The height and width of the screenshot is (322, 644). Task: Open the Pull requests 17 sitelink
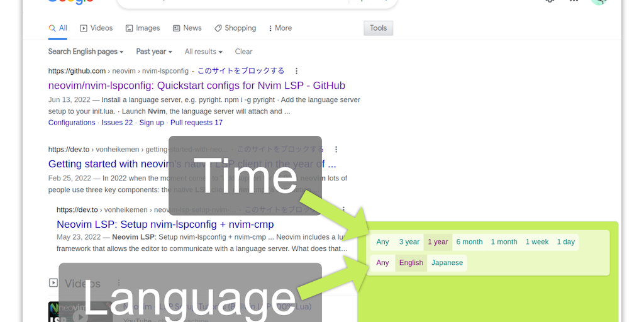(x=196, y=123)
